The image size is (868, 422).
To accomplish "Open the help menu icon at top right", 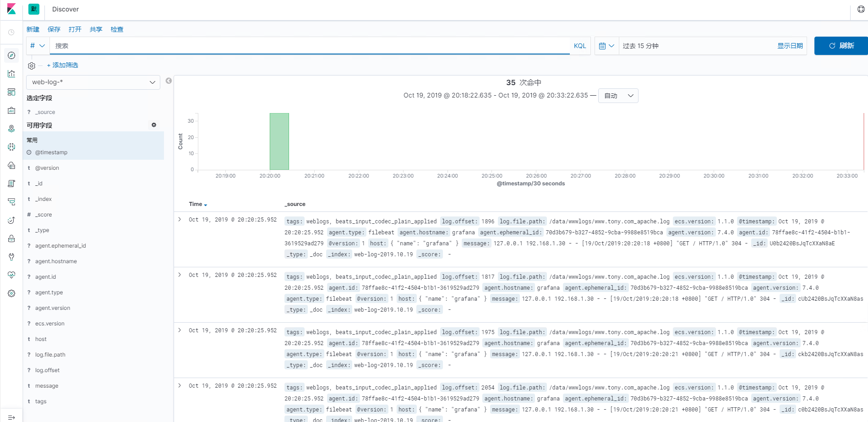I will click(861, 9).
